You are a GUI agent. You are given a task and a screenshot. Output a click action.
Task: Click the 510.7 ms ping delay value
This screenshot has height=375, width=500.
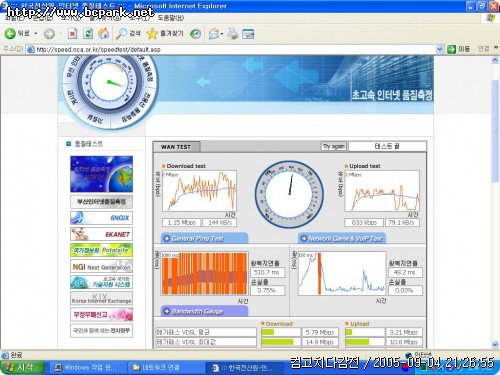(267, 272)
